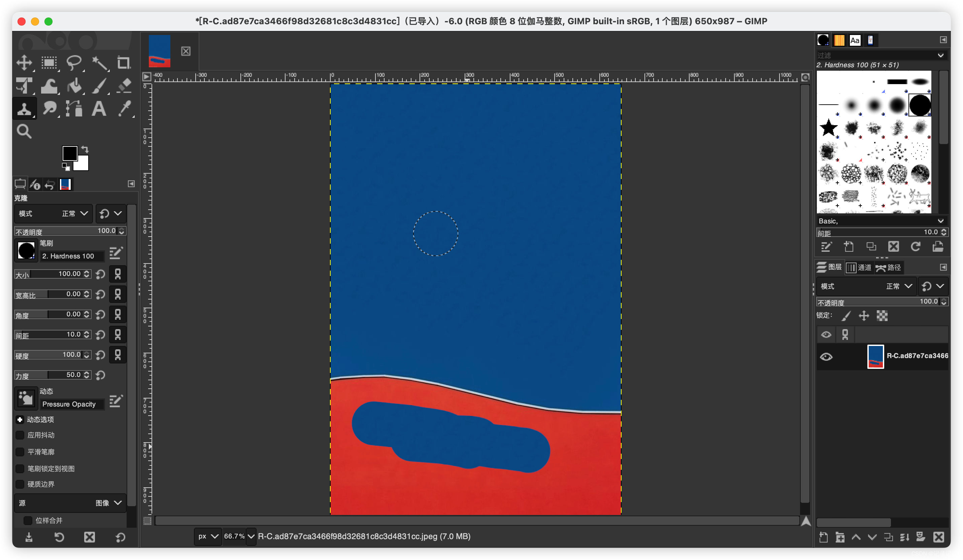Switch to the 路径 tab

tap(889, 268)
